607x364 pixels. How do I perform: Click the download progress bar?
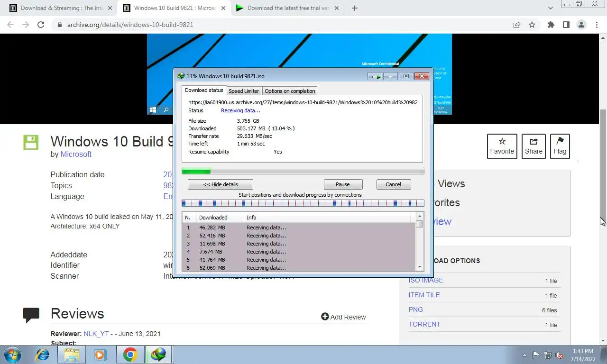[303, 171]
